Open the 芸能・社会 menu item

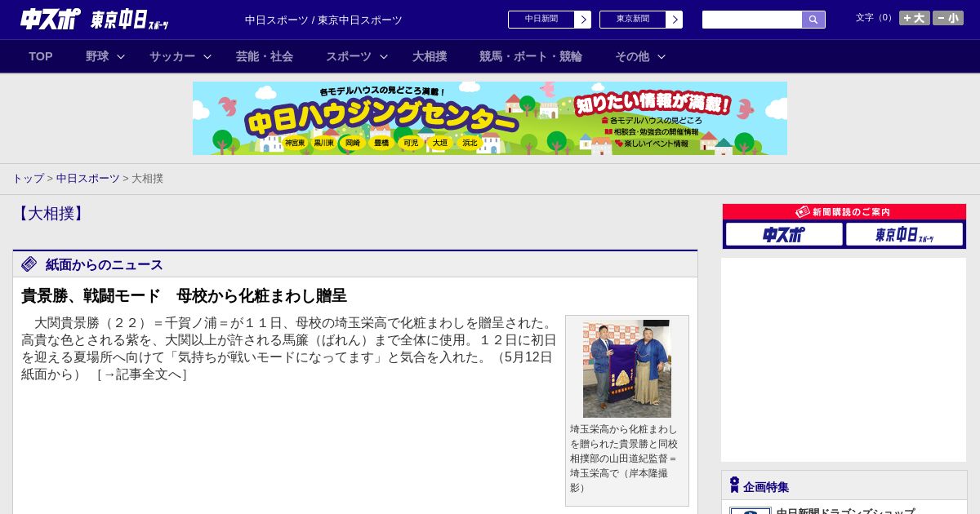(265, 56)
